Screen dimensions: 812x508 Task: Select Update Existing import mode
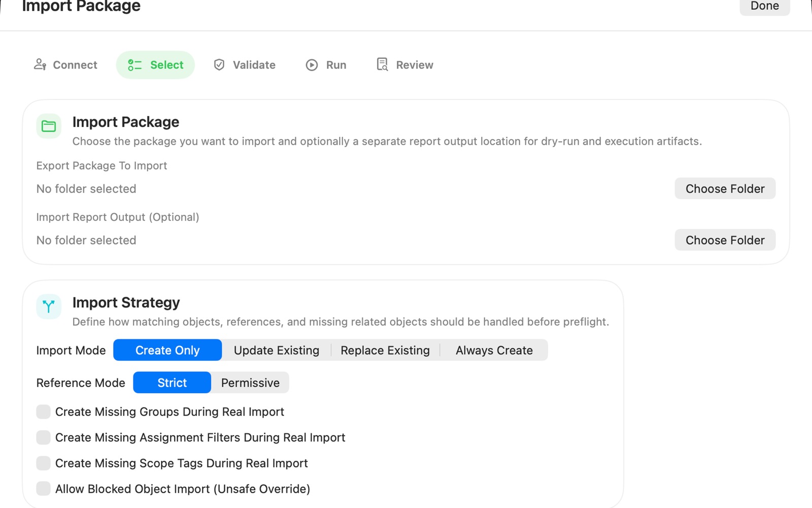[276, 350]
